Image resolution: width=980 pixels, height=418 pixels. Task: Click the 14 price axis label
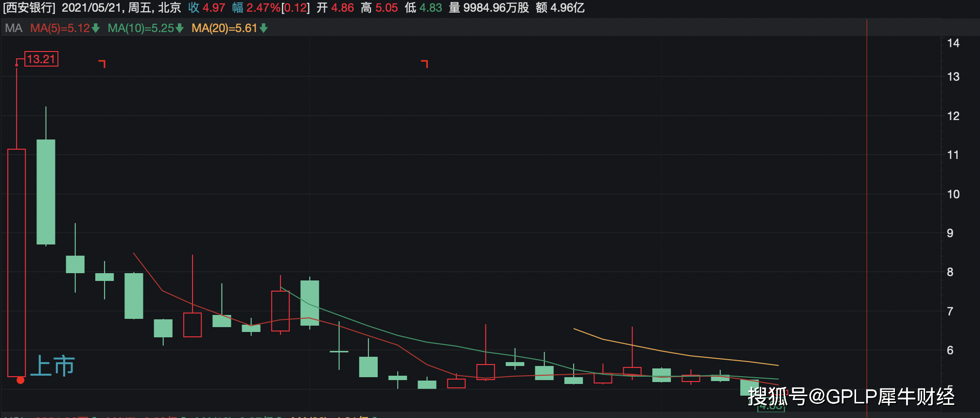tap(953, 43)
